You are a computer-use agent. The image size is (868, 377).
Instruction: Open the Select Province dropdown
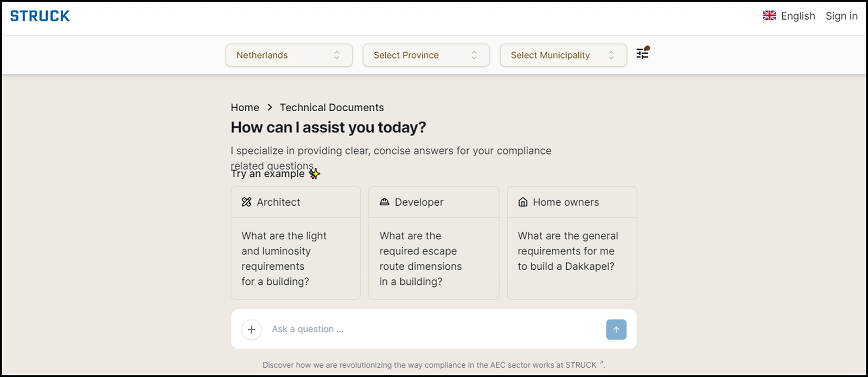coord(426,55)
